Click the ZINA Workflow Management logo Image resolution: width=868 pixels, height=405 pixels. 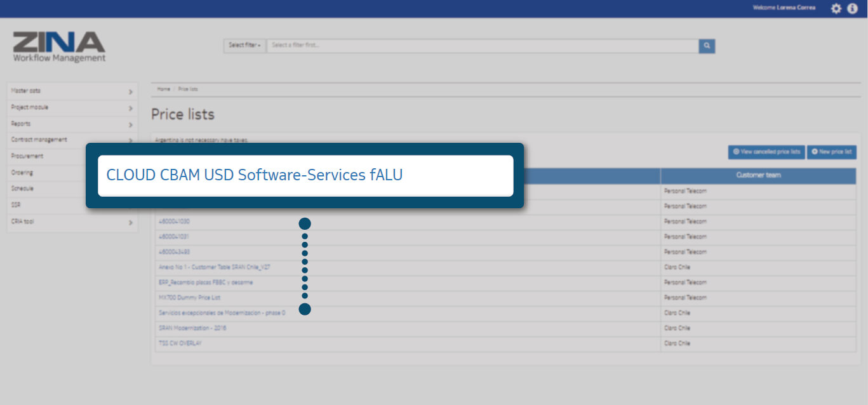point(59,47)
